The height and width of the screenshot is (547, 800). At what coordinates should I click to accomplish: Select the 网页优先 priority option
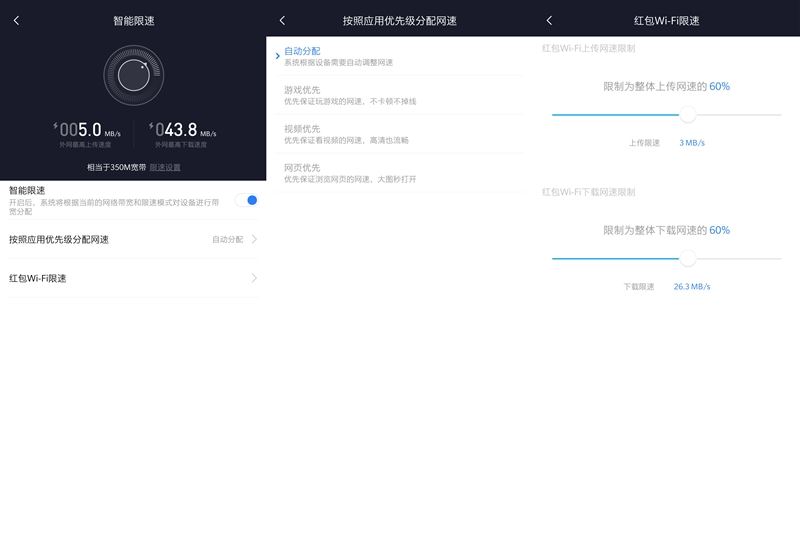(x=399, y=173)
